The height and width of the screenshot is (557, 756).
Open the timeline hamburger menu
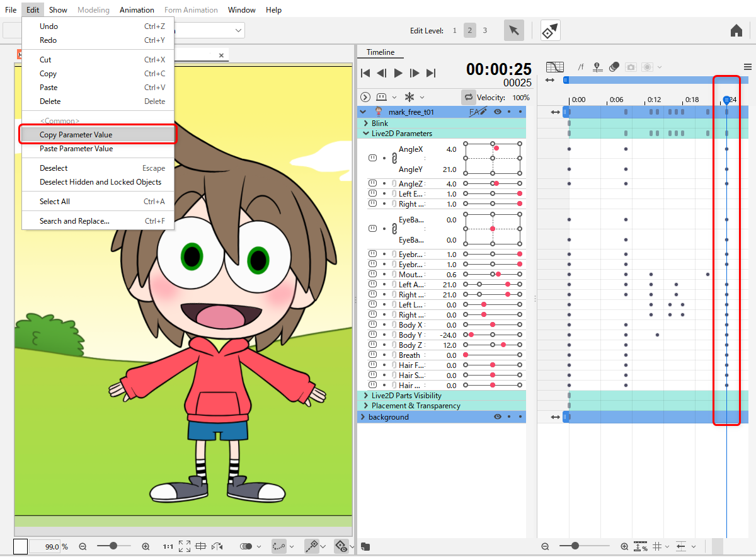(747, 67)
